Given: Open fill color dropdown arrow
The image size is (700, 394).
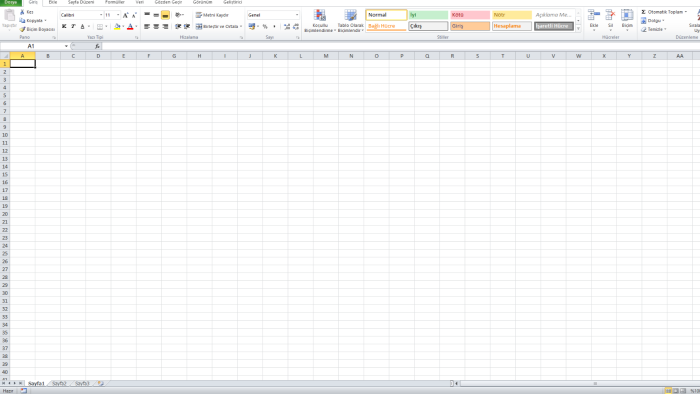Looking at the screenshot, I should 123,26.
